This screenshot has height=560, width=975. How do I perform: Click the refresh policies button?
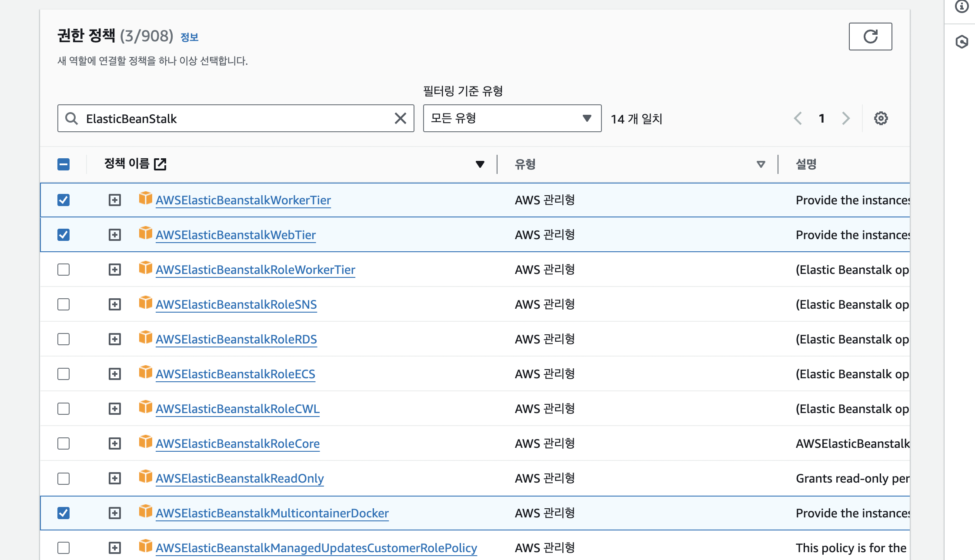[x=870, y=37]
